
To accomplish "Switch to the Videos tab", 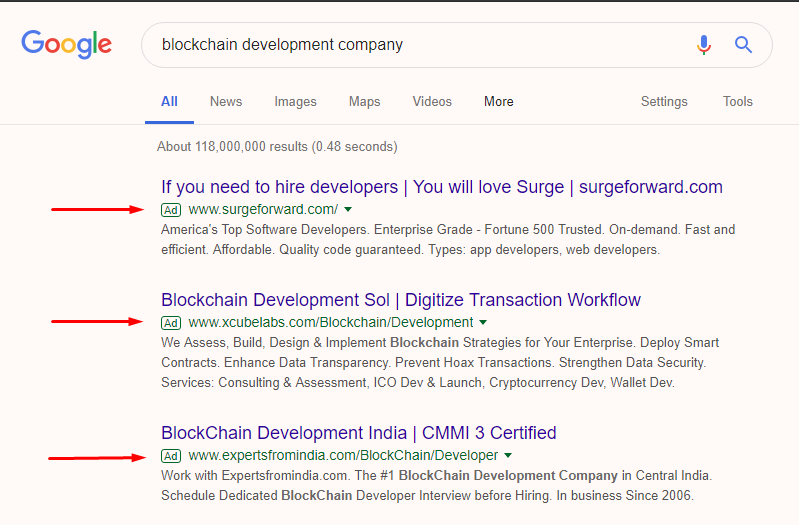I will [x=432, y=101].
